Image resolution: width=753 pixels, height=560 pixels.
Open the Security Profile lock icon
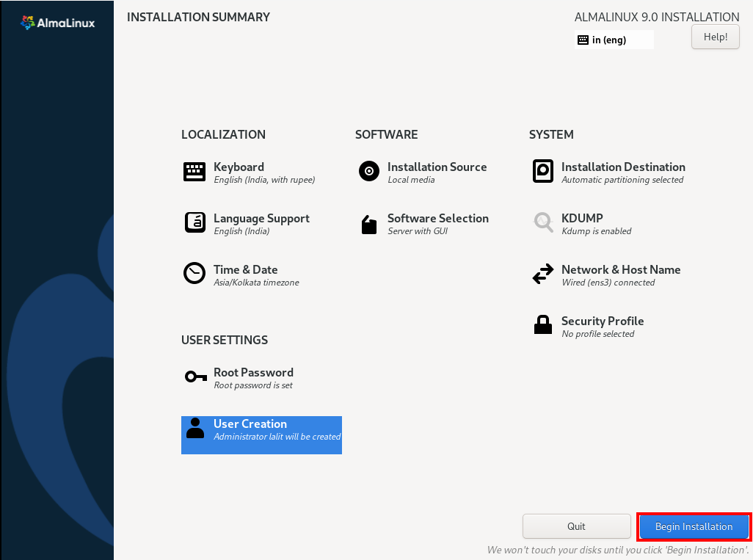coord(542,326)
